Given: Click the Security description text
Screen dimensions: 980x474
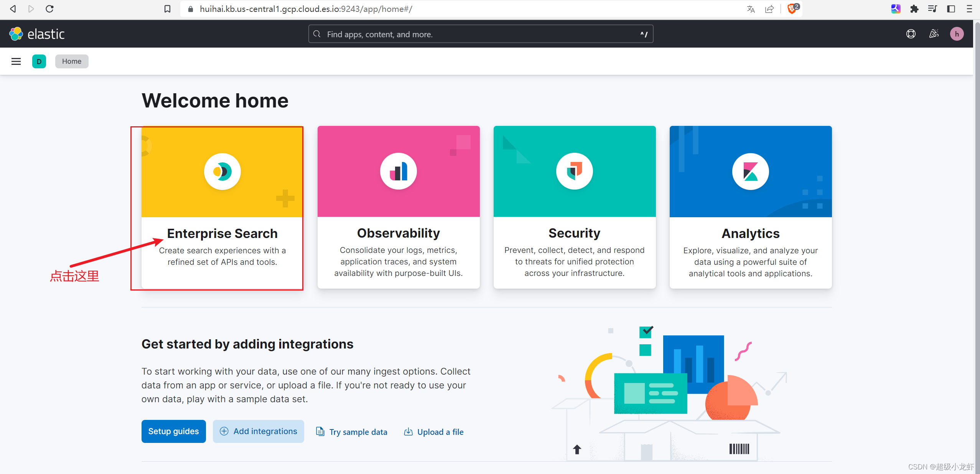Looking at the screenshot, I should coord(575,261).
